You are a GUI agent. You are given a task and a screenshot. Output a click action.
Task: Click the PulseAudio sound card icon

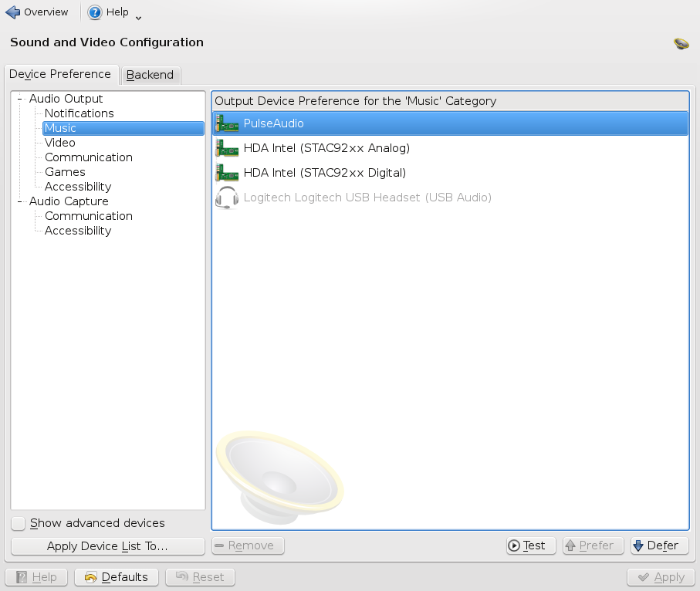coord(227,123)
